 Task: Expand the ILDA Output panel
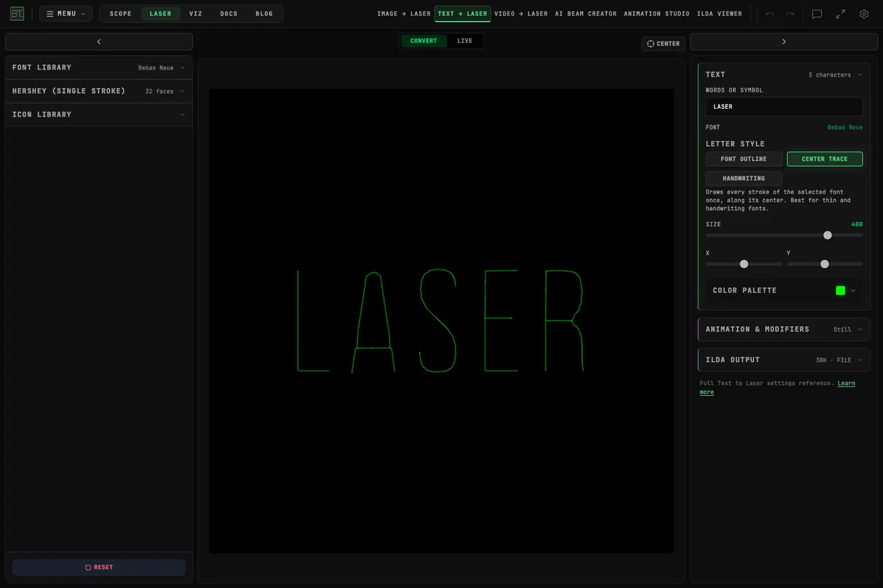point(784,360)
